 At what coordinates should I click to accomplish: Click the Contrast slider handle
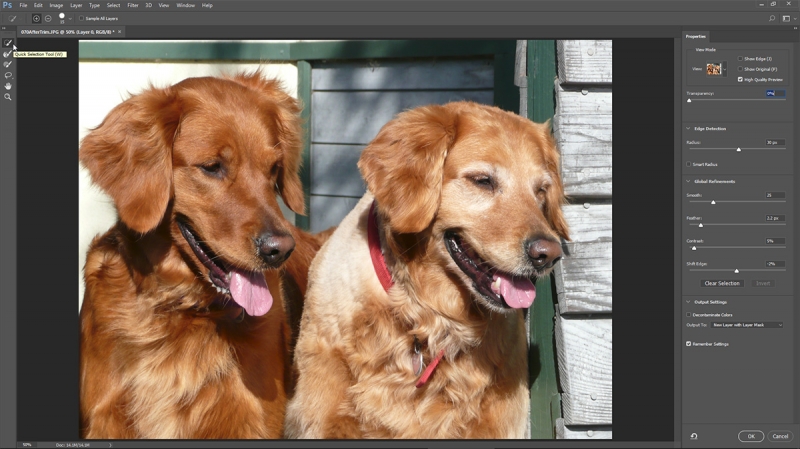[x=694, y=248]
